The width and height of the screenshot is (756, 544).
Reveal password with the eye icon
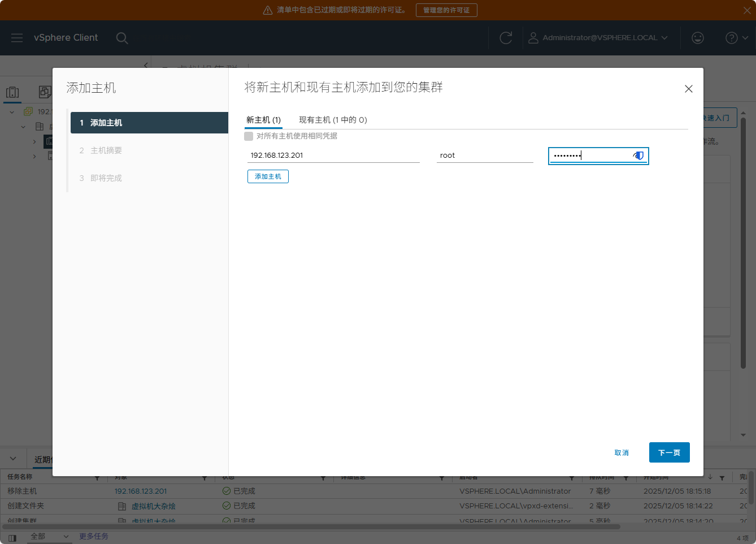point(638,156)
